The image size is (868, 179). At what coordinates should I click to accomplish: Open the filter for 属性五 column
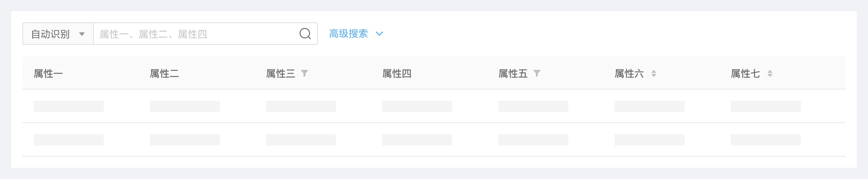click(537, 73)
